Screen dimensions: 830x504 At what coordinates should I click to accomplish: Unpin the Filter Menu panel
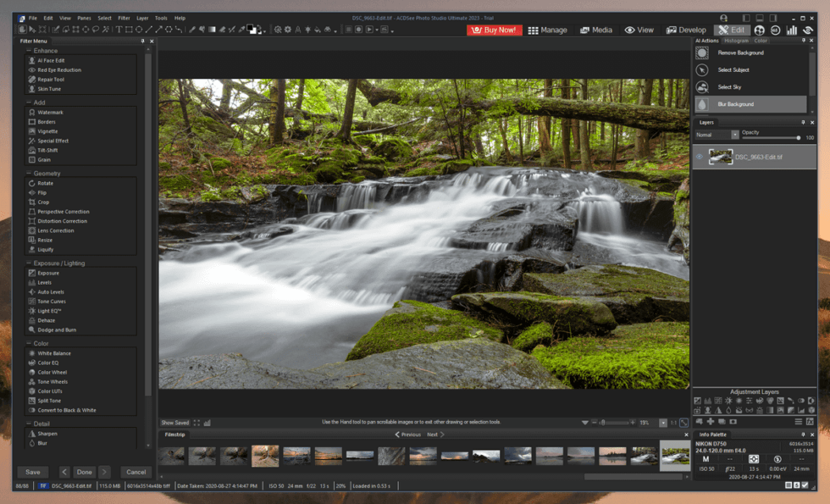click(143, 41)
